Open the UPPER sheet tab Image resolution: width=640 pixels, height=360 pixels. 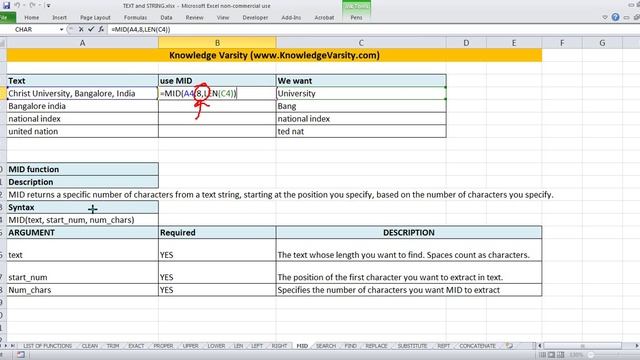coord(190,346)
